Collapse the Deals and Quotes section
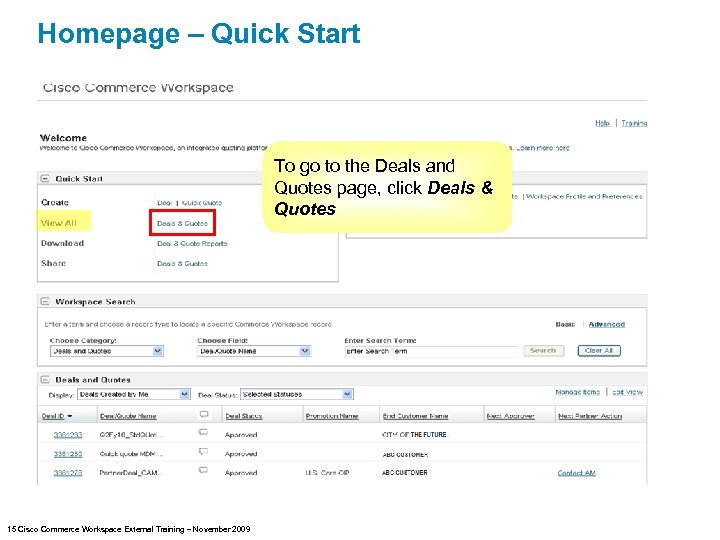The height and width of the screenshot is (540, 720). pyautogui.click(x=45, y=380)
